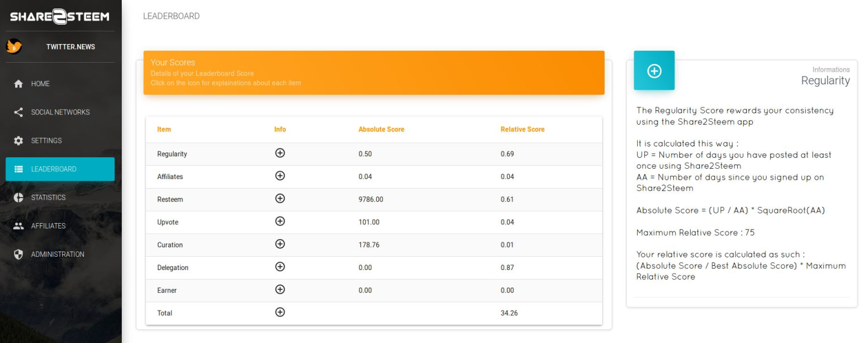Click Resteem absolute score 9786.00
Screen dimensions: 868x343
pyautogui.click(x=371, y=200)
